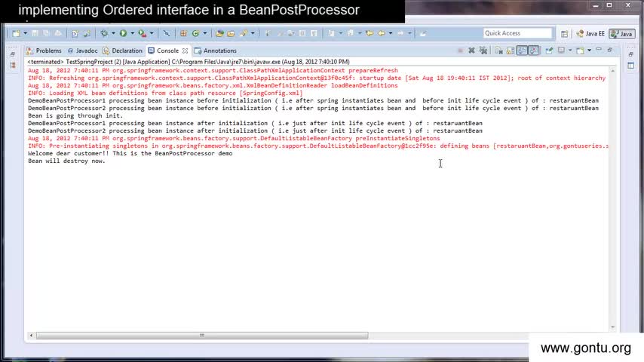644x362 pixels.
Task: Open the Declaration tab
Action: (122, 51)
